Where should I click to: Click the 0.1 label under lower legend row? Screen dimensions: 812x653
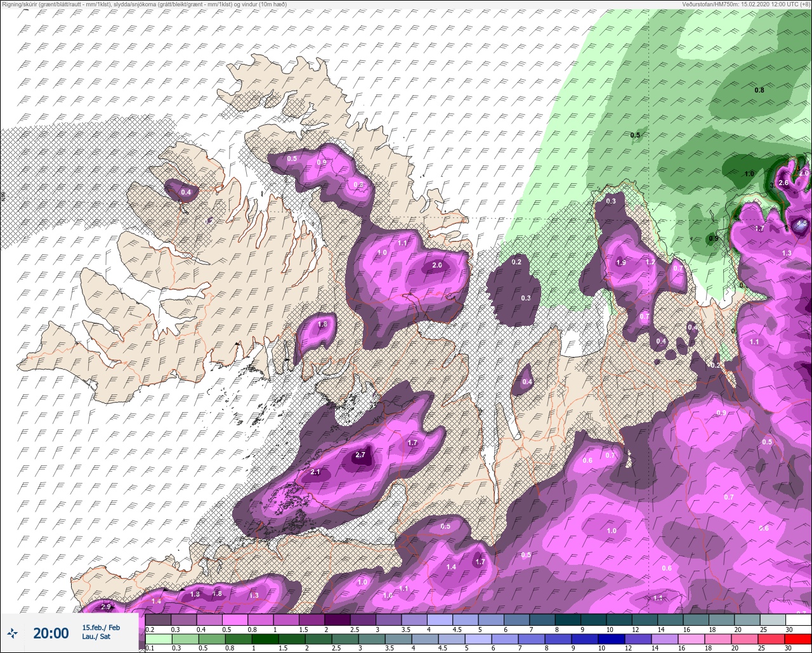point(150,649)
